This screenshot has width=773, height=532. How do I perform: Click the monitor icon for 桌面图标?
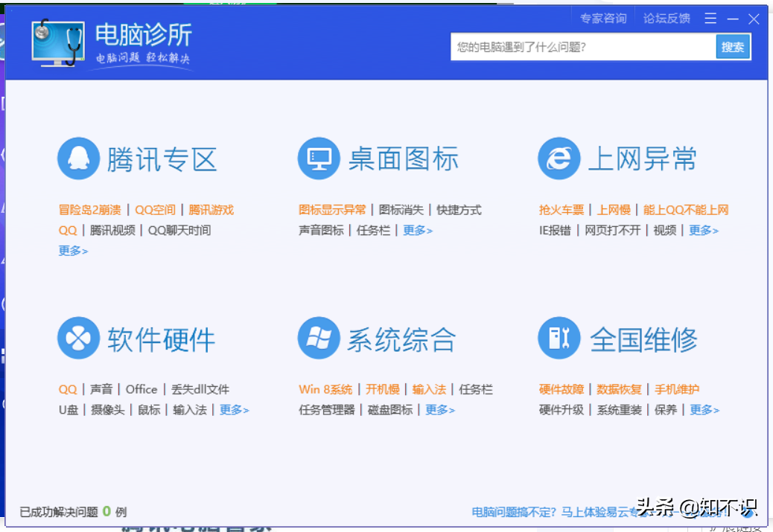[x=319, y=158]
